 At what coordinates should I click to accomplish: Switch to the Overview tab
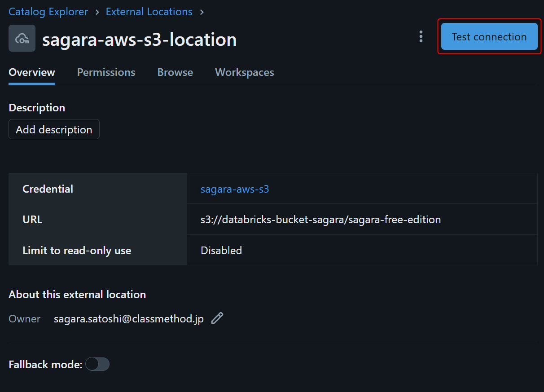click(x=32, y=72)
